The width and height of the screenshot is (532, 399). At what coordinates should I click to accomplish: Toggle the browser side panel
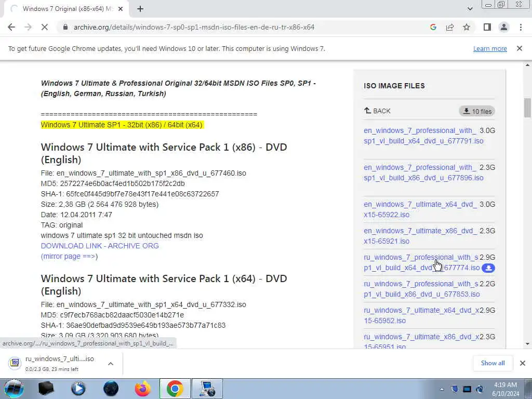[487, 27]
